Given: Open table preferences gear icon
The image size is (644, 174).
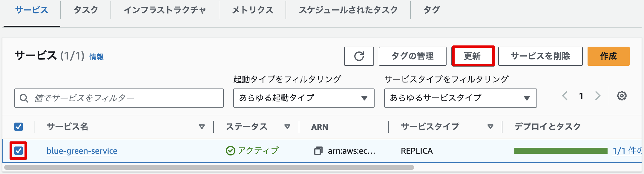Looking at the screenshot, I should coord(622,96).
